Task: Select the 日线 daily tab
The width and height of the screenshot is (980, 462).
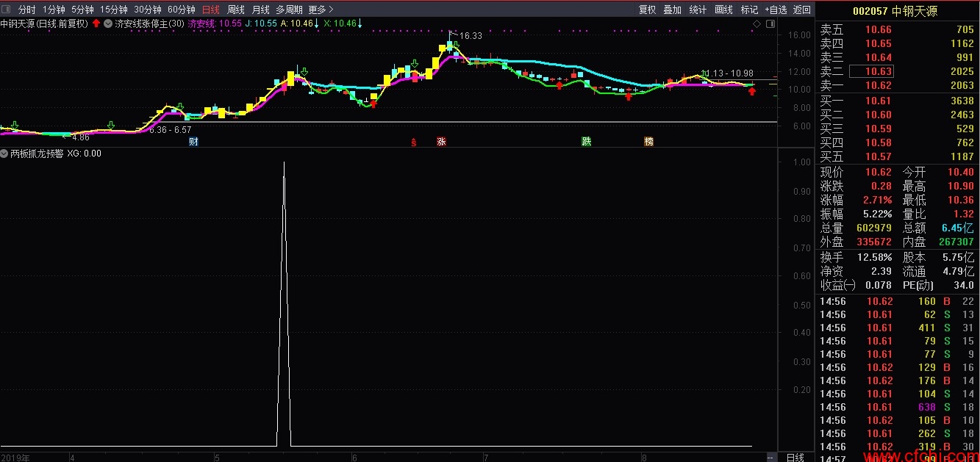Action: coord(210,10)
